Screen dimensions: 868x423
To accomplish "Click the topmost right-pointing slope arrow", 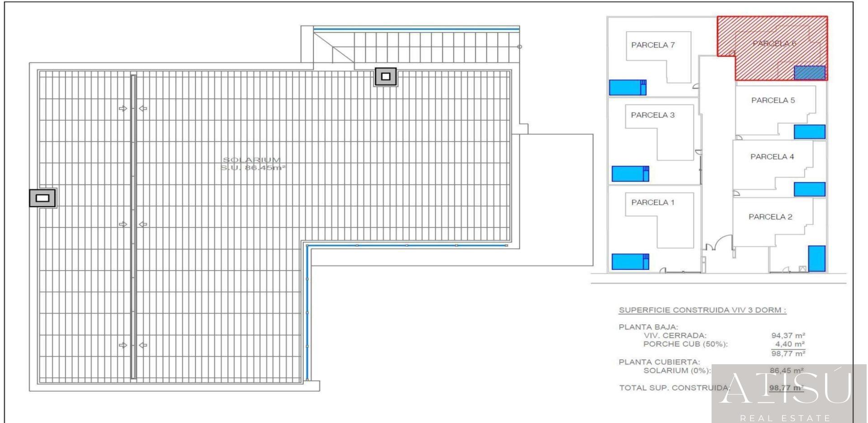I will point(123,108).
